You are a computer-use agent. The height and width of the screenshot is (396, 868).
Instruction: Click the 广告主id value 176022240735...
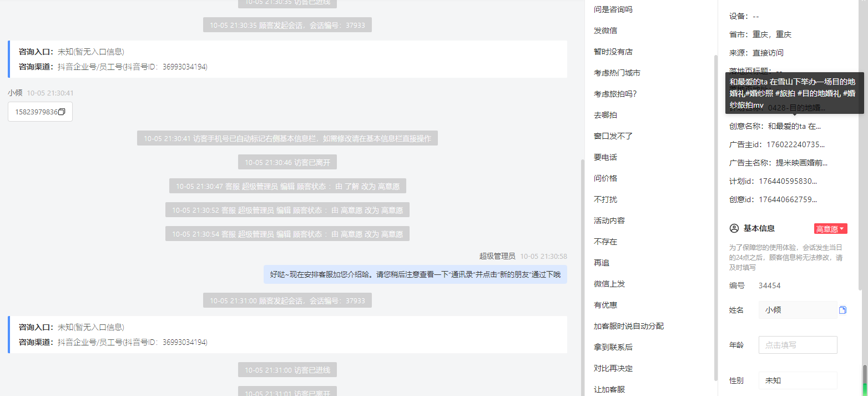coord(796,144)
